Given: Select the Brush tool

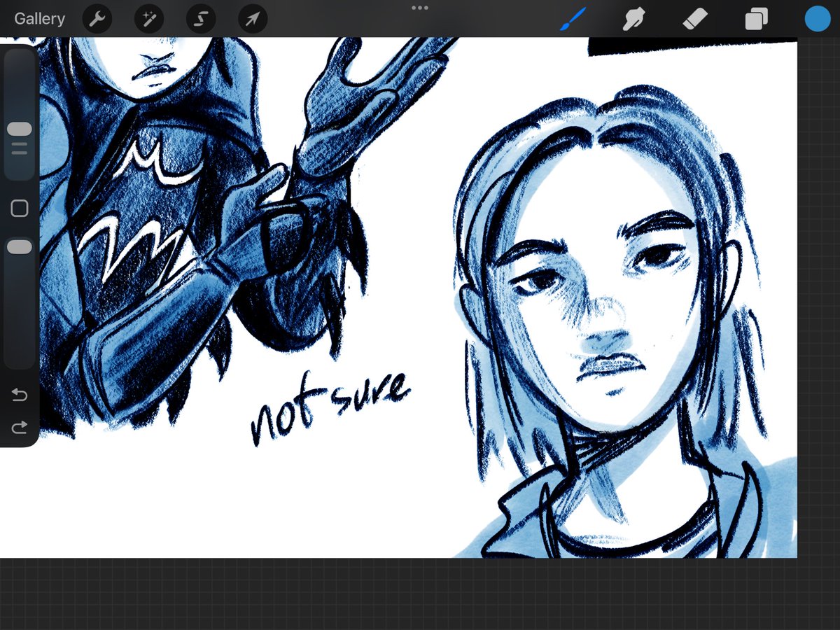Looking at the screenshot, I should coord(573,19).
